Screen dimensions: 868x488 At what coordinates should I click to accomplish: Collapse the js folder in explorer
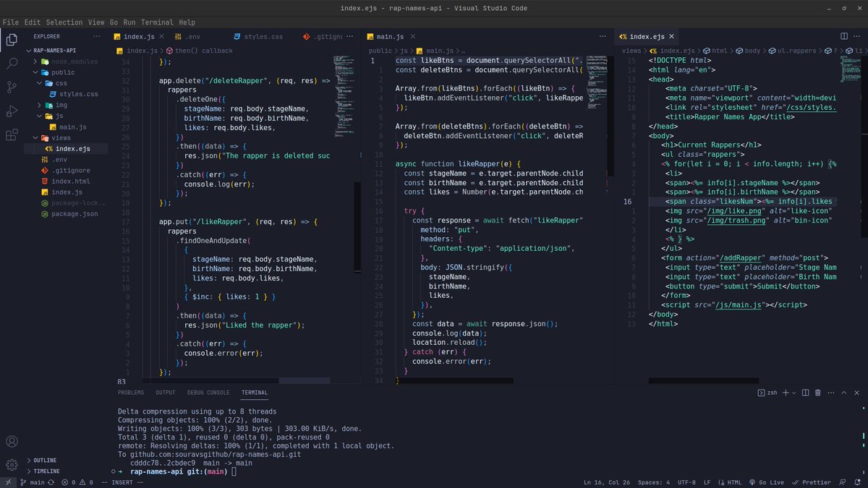click(68, 116)
